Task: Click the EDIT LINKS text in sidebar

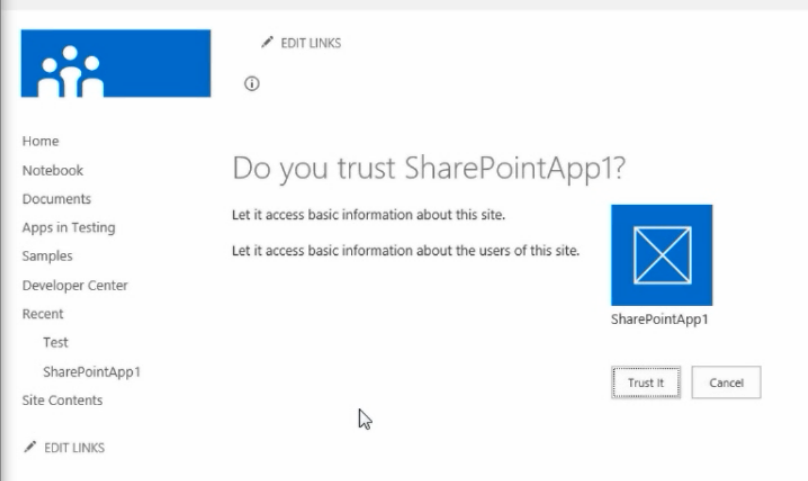Action: (x=74, y=447)
